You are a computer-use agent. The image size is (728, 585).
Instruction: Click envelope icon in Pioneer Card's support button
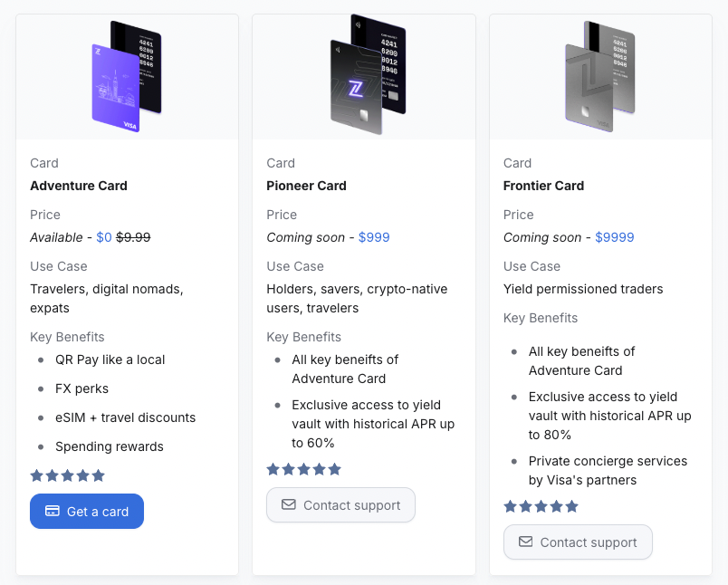tap(289, 505)
